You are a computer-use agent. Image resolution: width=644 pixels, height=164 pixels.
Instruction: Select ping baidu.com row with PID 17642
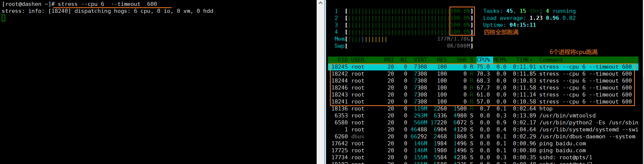pyautogui.click(x=483, y=143)
